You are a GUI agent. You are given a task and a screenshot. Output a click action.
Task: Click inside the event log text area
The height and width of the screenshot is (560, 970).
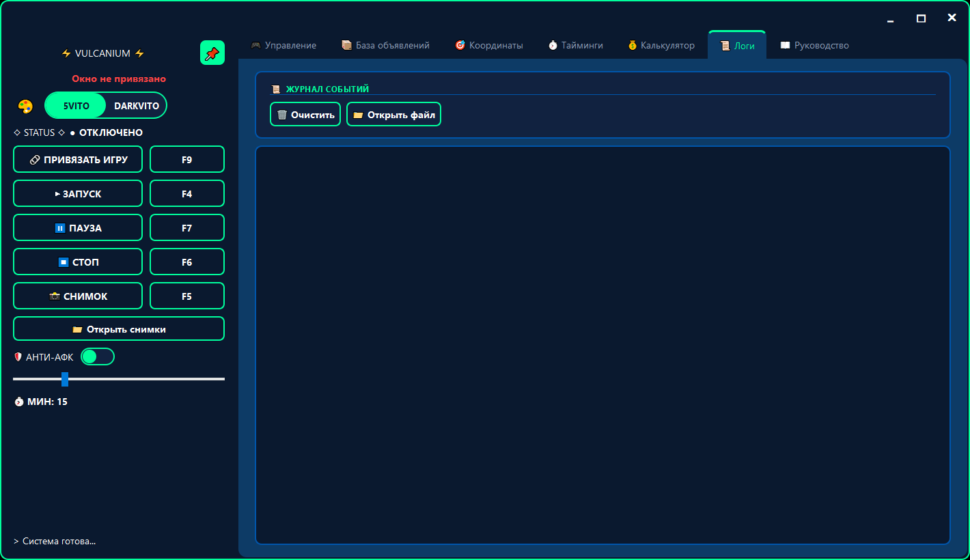602,345
